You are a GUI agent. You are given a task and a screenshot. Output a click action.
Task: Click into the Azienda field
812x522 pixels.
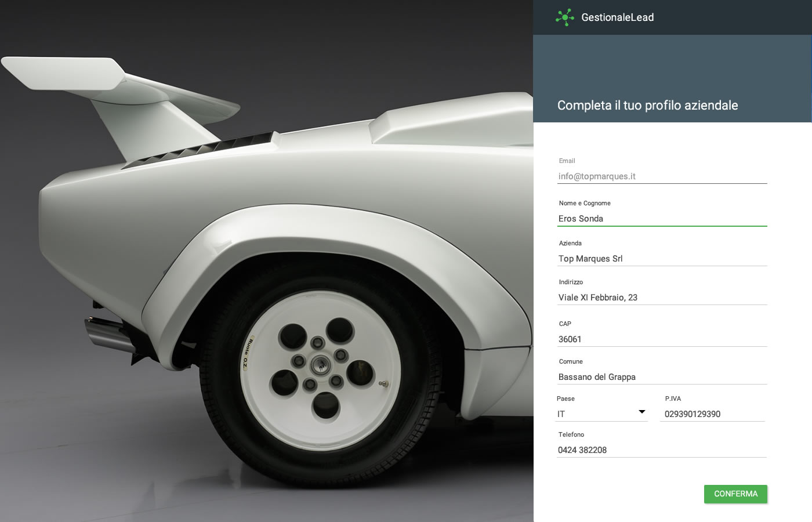[662, 259]
